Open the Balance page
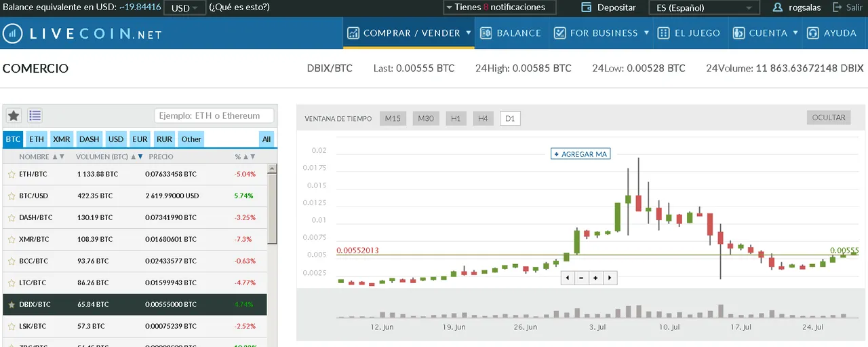 (510, 33)
